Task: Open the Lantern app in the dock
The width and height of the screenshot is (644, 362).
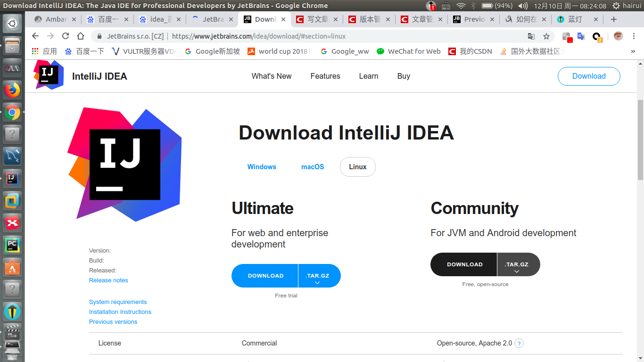Action: point(12,312)
